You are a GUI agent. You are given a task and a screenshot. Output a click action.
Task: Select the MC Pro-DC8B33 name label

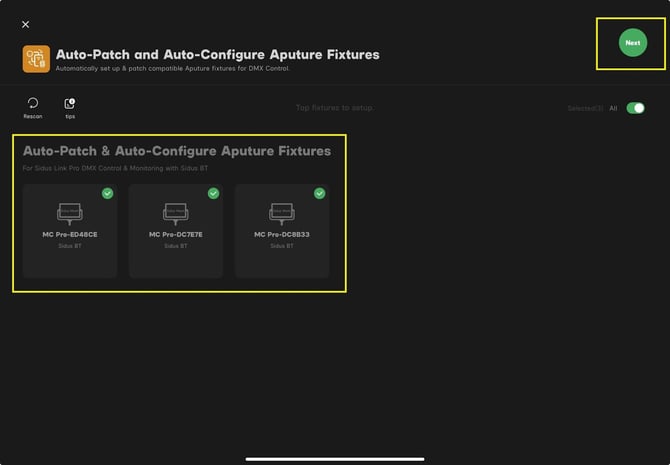[x=282, y=234]
